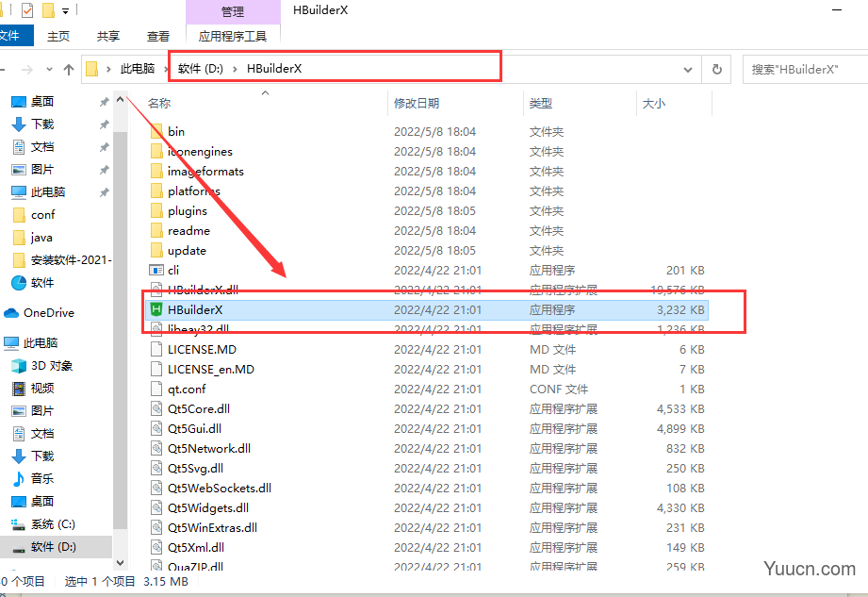The width and height of the screenshot is (868, 597).
Task: Select the LICENSE.MD file icon
Action: [x=156, y=350]
